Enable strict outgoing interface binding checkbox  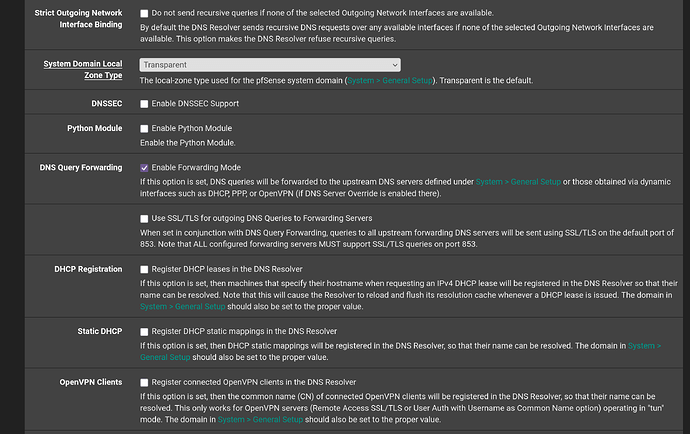(x=145, y=11)
